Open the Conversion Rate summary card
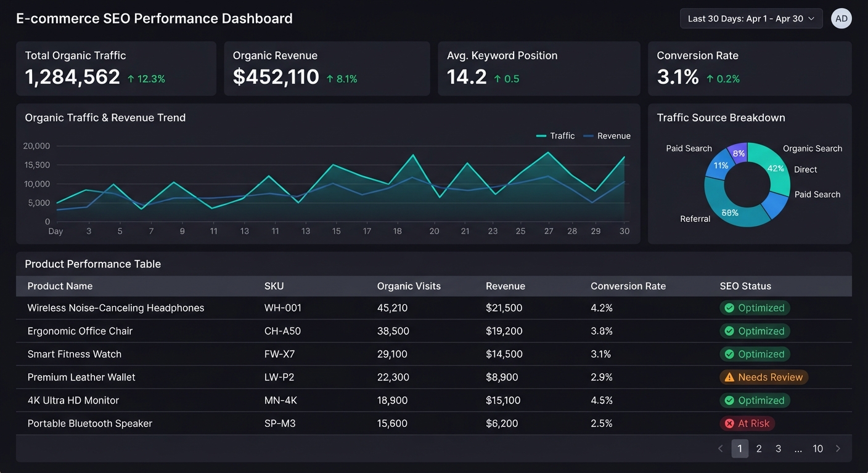The width and height of the screenshot is (868, 473). [750, 68]
